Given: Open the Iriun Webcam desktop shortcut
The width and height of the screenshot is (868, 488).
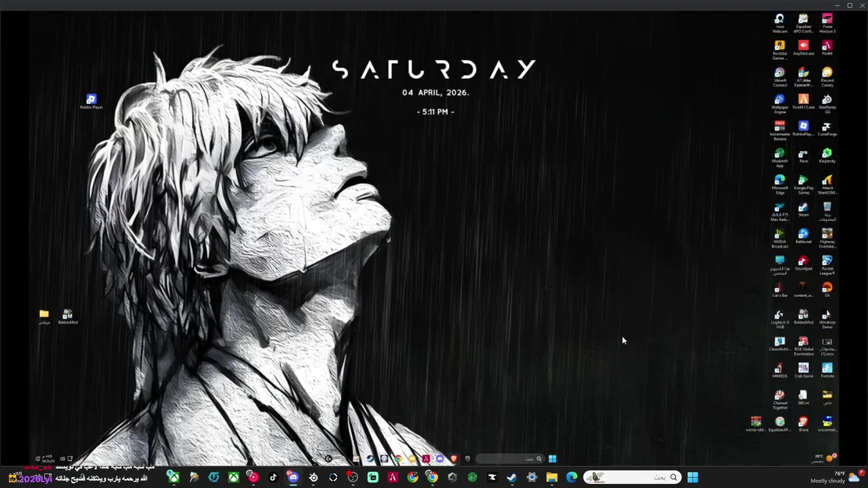Looking at the screenshot, I should point(780,24).
